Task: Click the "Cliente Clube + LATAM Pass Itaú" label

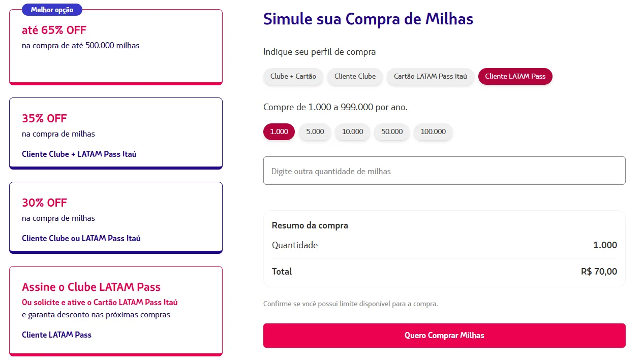Action: pos(79,154)
